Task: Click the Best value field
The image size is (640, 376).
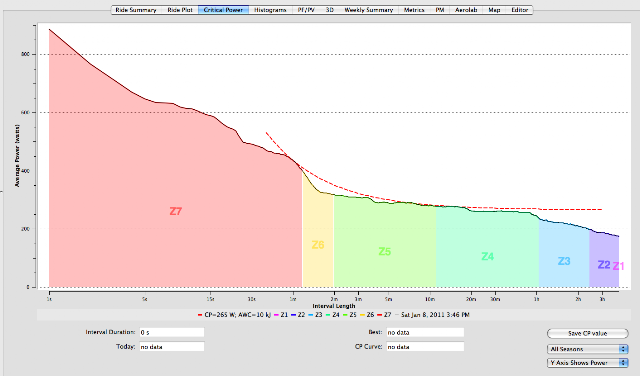Action: pyautogui.click(x=425, y=332)
